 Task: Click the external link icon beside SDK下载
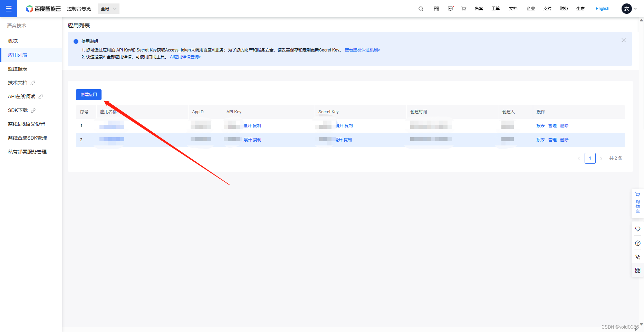point(33,111)
